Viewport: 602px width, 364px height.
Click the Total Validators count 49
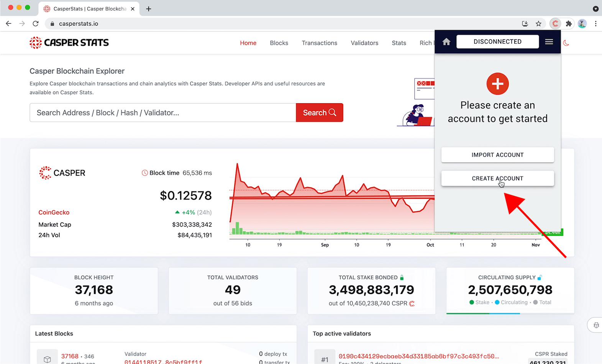(233, 290)
